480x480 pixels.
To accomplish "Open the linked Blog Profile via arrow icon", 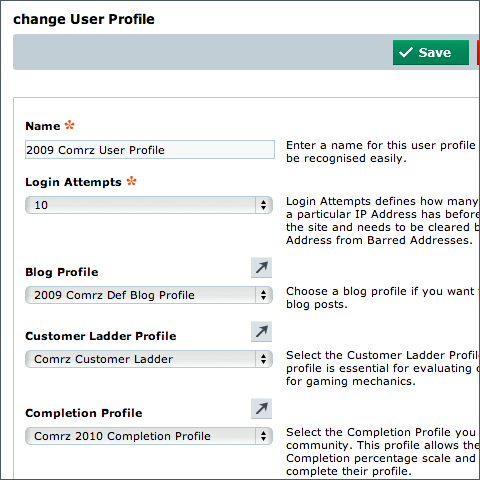I will 261,267.
